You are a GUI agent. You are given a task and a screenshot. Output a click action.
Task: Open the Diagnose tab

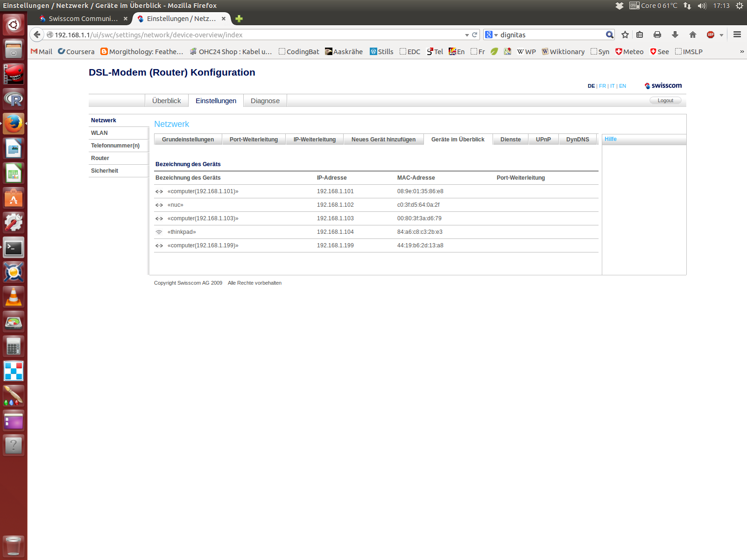265,101
